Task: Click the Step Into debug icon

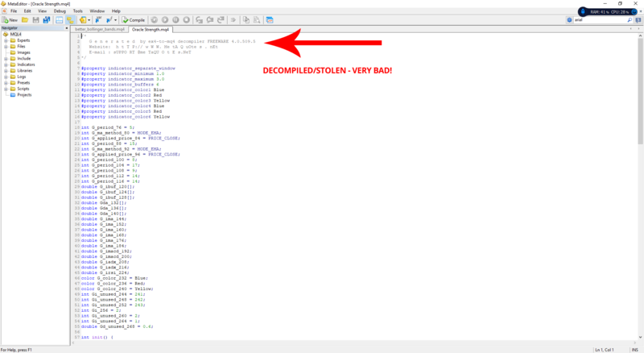Action: 199,20
